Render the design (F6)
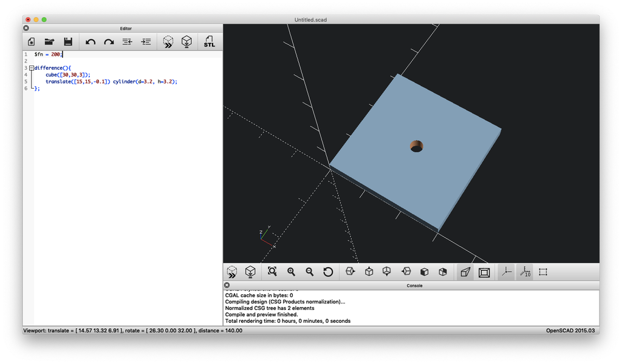The height and width of the screenshot is (364, 622). pyautogui.click(x=186, y=41)
